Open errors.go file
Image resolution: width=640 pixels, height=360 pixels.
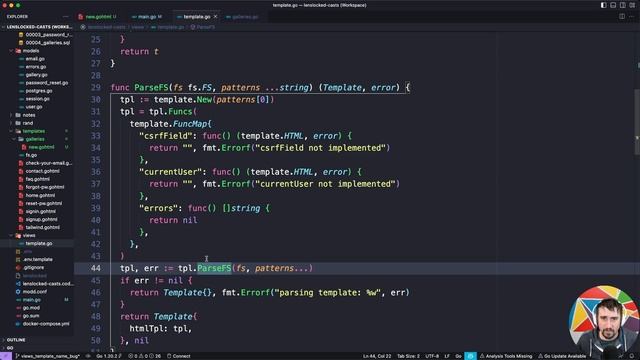36,67
